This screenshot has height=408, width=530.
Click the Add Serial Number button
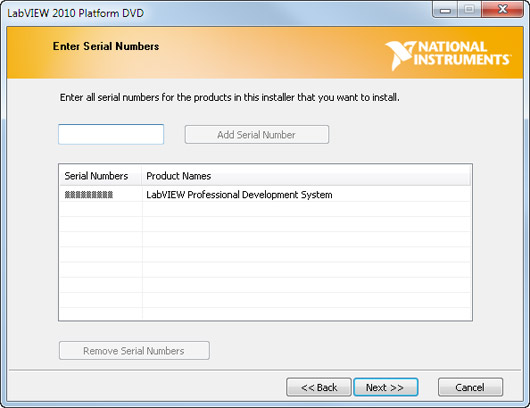[257, 135]
